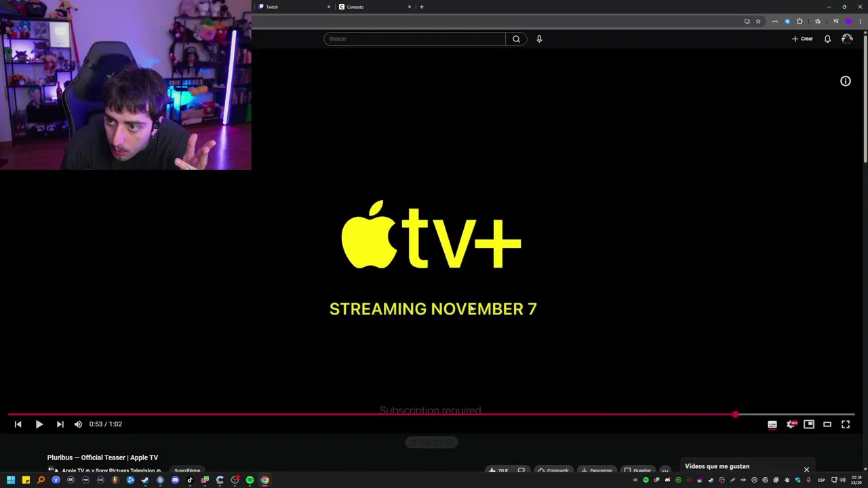Mute the video volume
The image size is (868, 488).
[x=78, y=424]
